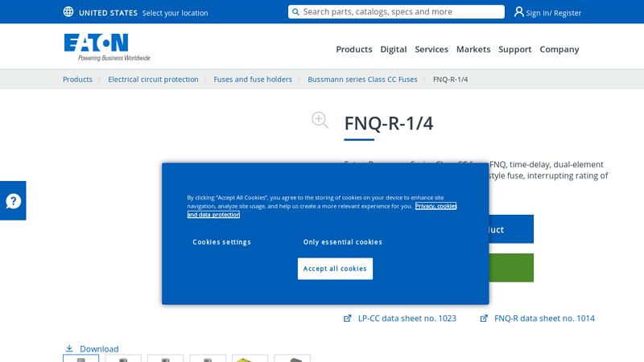
Task: Click the zoom image magnifier icon
Action: (x=320, y=121)
